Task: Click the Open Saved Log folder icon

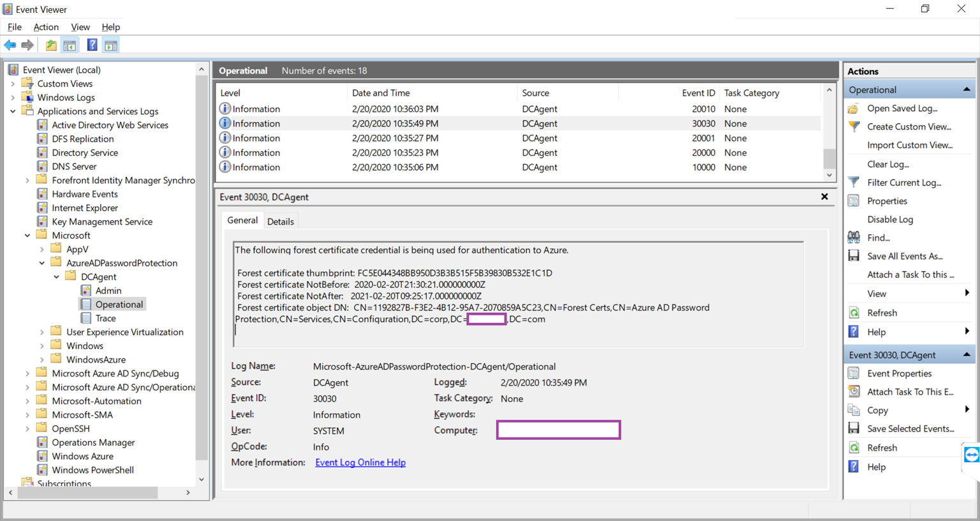Action: point(854,109)
